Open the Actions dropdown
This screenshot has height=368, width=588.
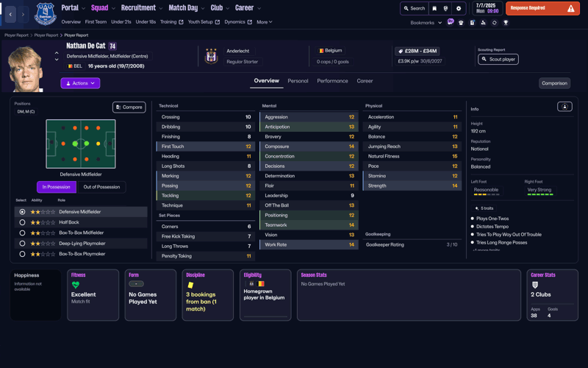80,83
